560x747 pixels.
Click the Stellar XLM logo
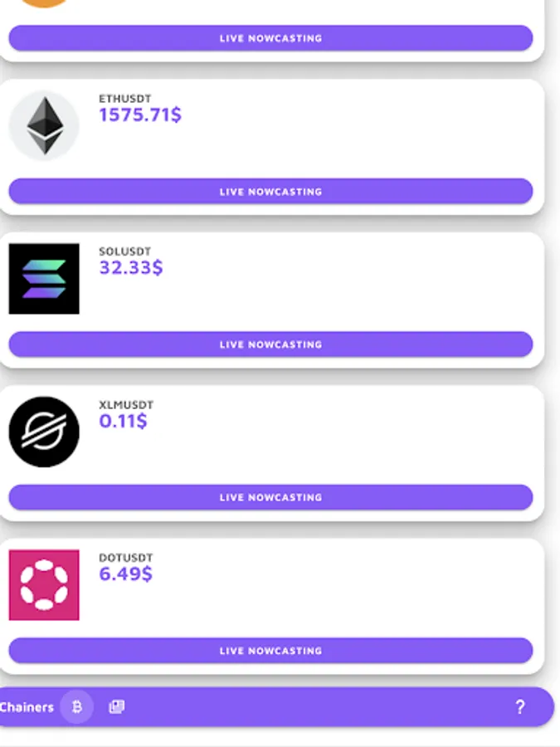(44, 432)
